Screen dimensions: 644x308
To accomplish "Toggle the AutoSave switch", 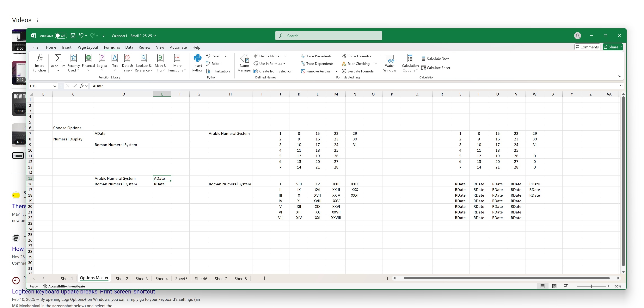I will 61,36.
